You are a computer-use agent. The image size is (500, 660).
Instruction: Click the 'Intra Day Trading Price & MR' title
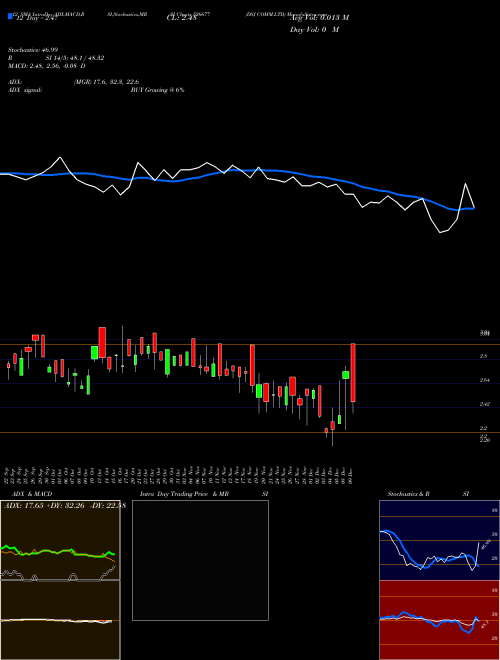[x=184, y=494]
